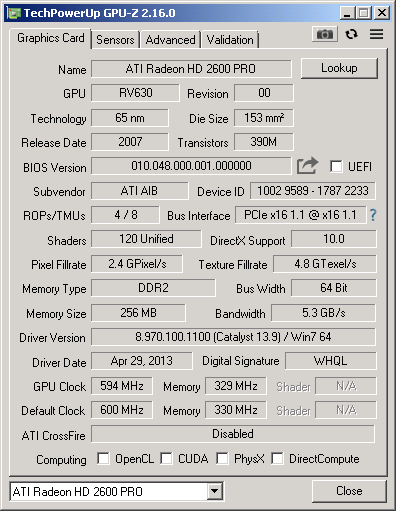Click the Shaders field 120 Unified
Image resolution: width=396 pixels, height=511 pixels.
[146, 239]
